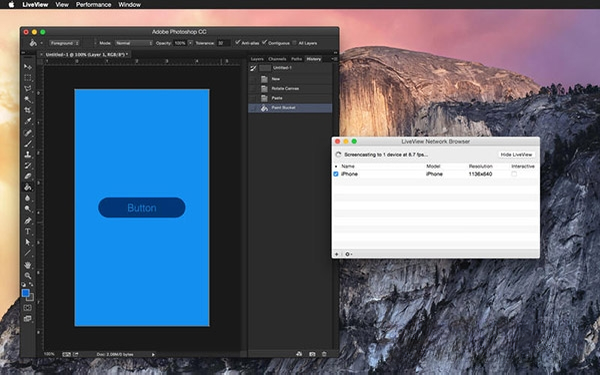Delete current state in History panel
The width and height of the screenshot is (600, 375).
point(324,354)
